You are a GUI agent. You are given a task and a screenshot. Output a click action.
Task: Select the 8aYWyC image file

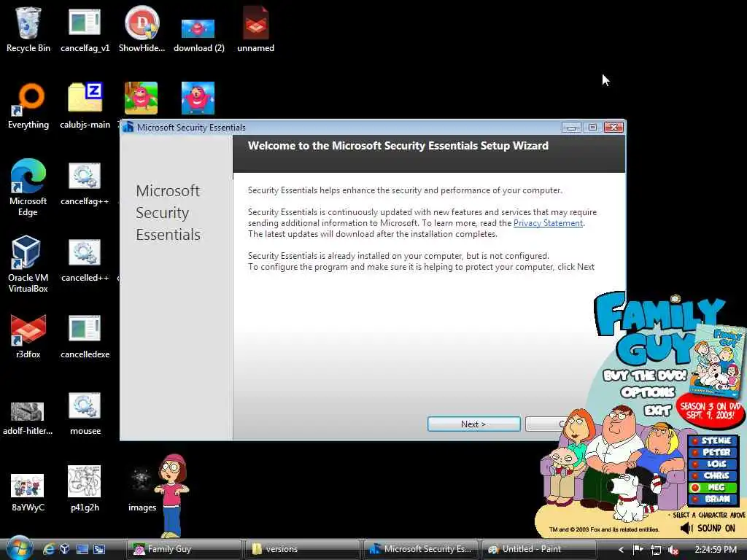[x=28, y=492]
